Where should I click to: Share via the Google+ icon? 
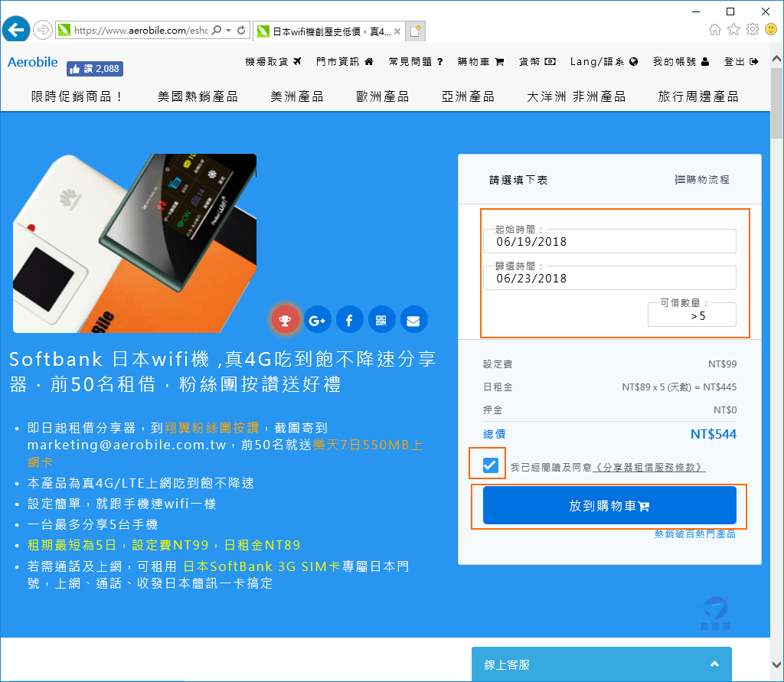coord(318,320)
